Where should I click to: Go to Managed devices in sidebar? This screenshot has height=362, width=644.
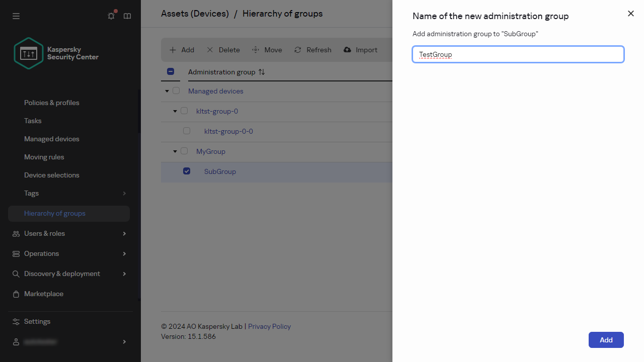click(x=52, y=139)
